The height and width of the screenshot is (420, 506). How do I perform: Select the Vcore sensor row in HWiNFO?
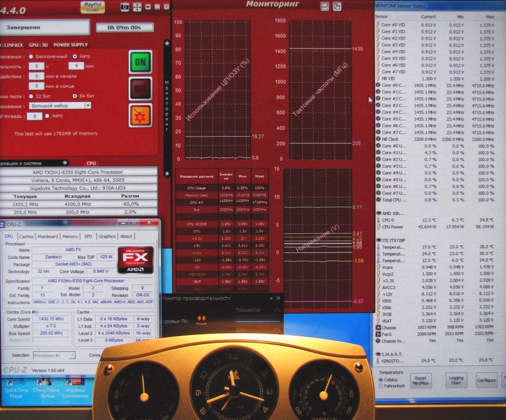435,267
